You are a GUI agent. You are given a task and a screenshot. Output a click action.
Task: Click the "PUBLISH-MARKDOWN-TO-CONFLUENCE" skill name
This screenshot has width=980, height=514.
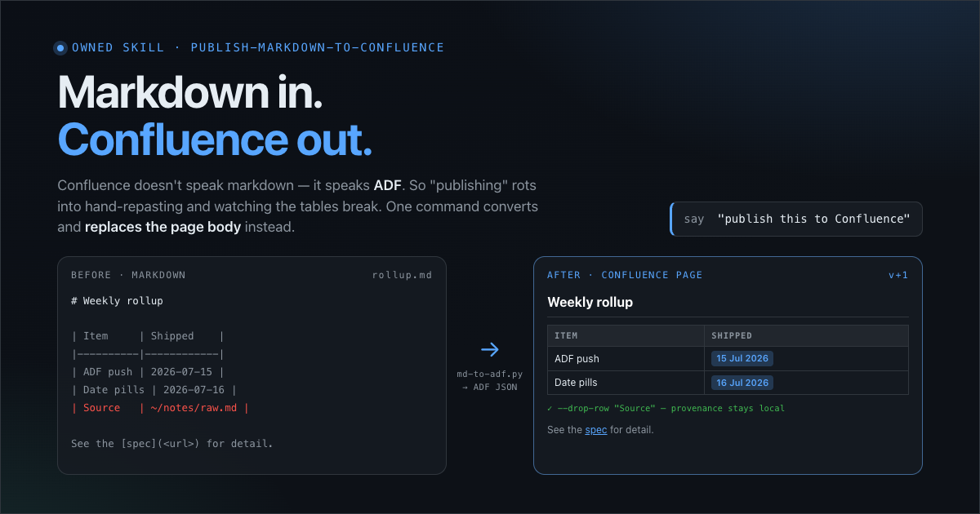tap(318, 47)
